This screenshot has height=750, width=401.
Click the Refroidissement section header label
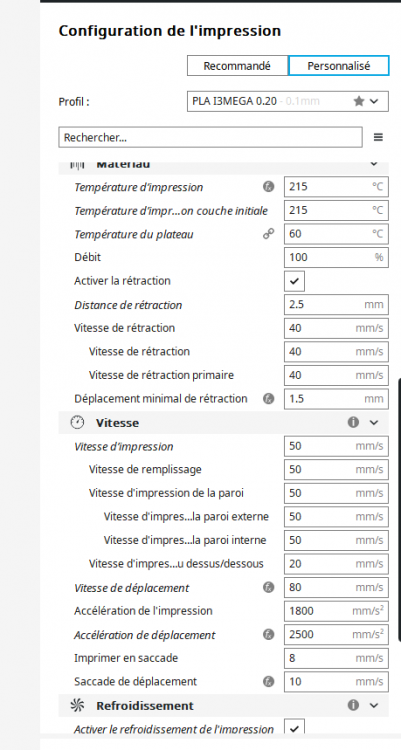(145, 706)
